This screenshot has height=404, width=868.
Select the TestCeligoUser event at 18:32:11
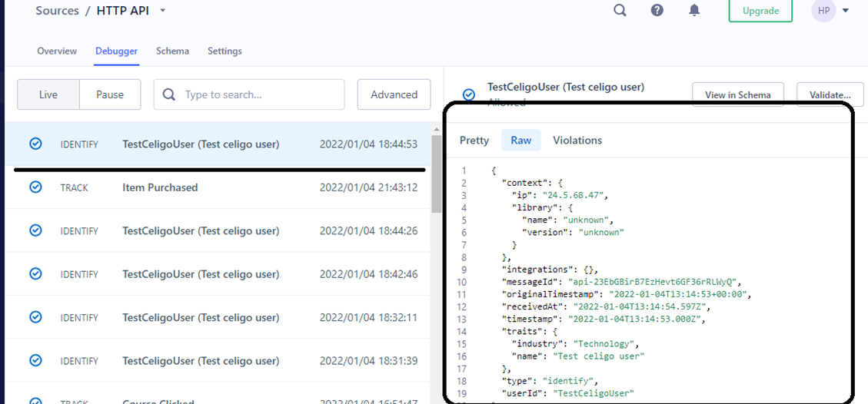point(218,317)
